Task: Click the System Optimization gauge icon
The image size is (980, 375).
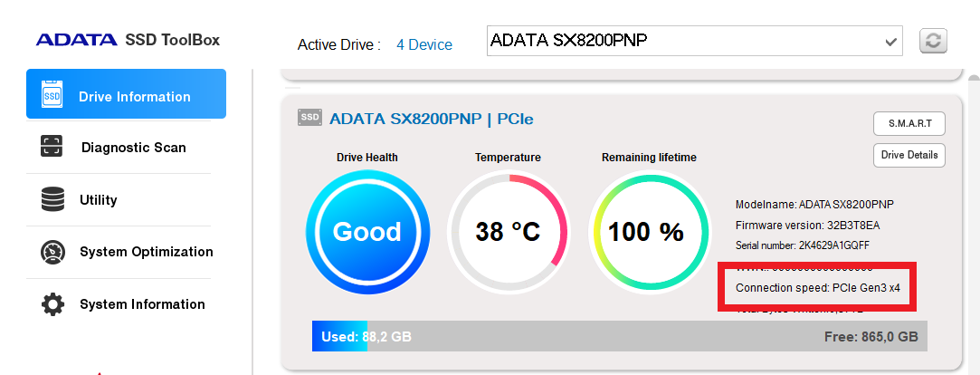Action: coord(52,252)
